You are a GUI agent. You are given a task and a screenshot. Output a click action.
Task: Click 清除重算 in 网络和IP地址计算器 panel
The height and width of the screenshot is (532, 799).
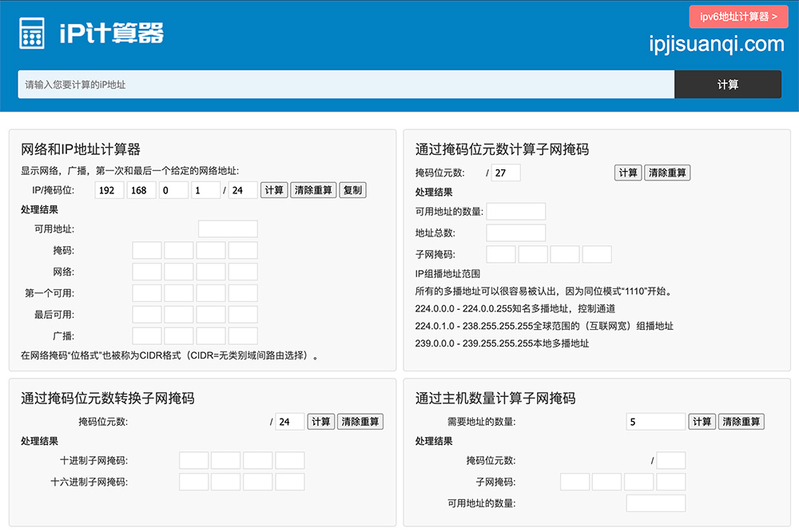(x=313, y=190)
